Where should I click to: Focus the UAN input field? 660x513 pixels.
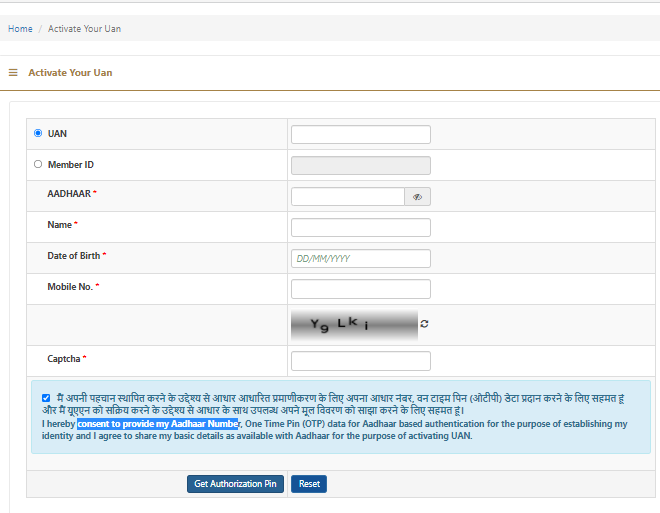click(361, 135)
